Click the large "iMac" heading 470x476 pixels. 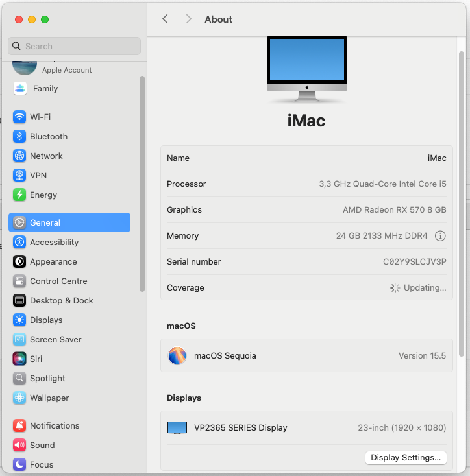tap(306, 121)
